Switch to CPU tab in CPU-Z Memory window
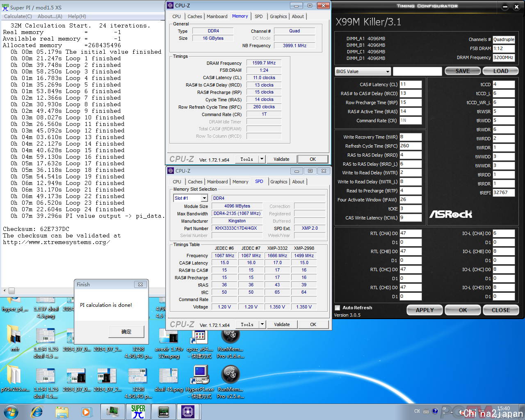The width and height of the screenshot is (525, 420). [176, 16]
